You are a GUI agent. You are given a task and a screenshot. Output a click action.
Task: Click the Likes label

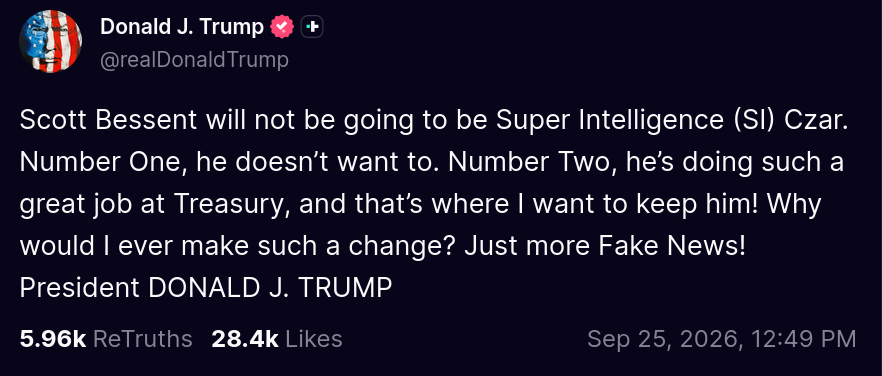(x=314, y=339)
